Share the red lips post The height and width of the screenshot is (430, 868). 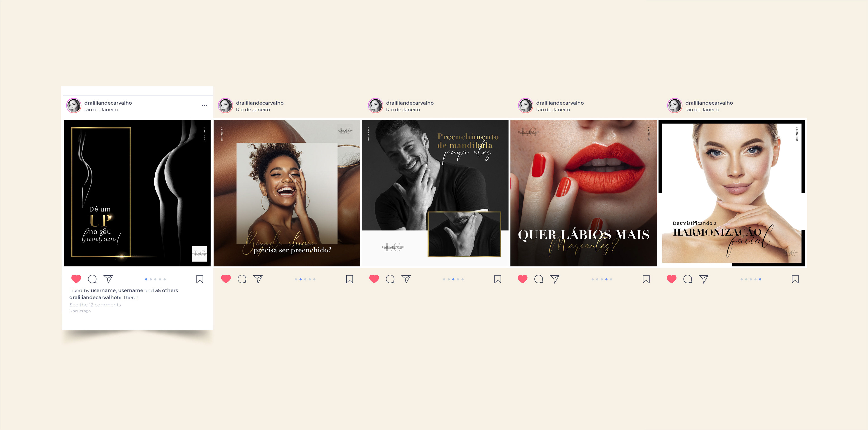tap(555, 279)
